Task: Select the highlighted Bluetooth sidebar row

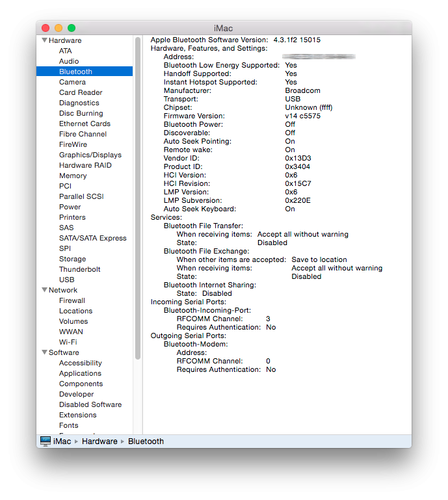Action: 85,72
